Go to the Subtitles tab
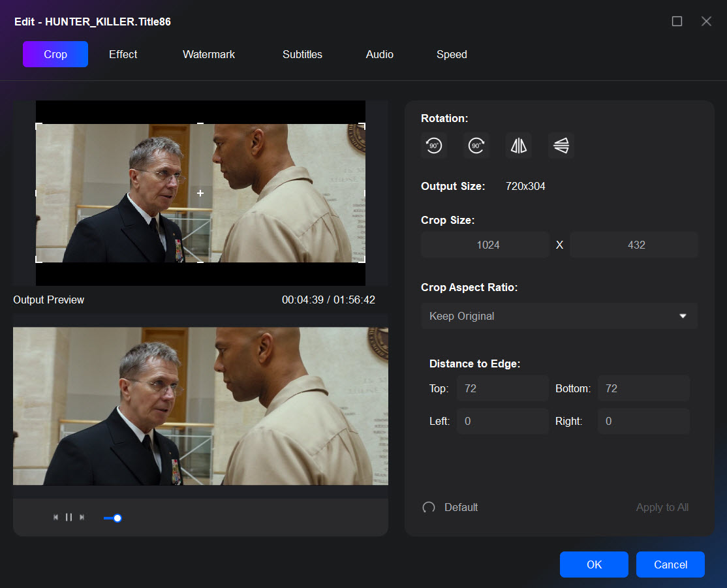This screenshot has width=727, height=588. (302, 54)
